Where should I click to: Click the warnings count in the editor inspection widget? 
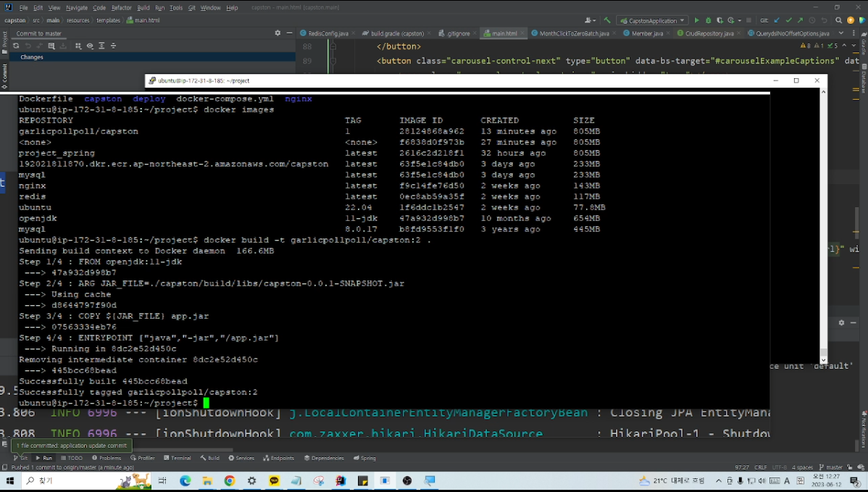(x=806, y=46)
